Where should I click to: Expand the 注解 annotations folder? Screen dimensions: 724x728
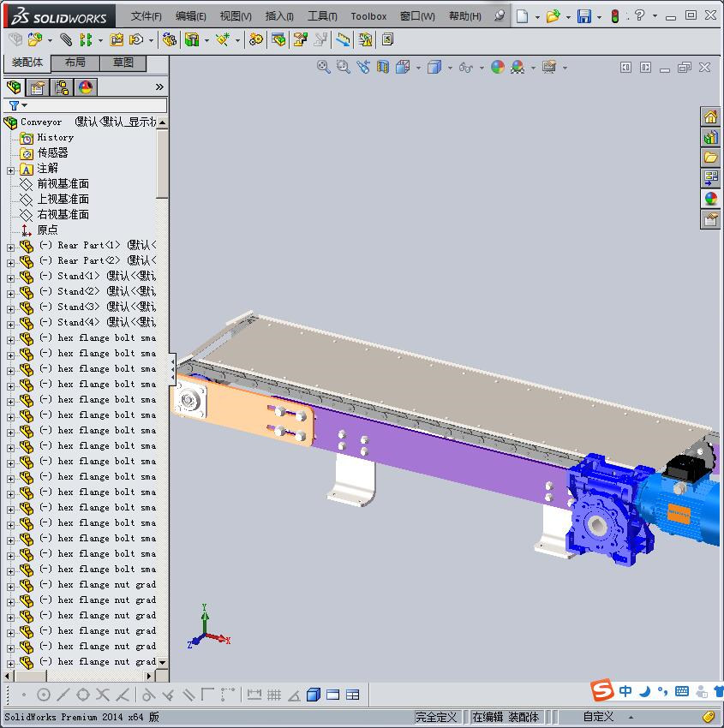point(10,170)
